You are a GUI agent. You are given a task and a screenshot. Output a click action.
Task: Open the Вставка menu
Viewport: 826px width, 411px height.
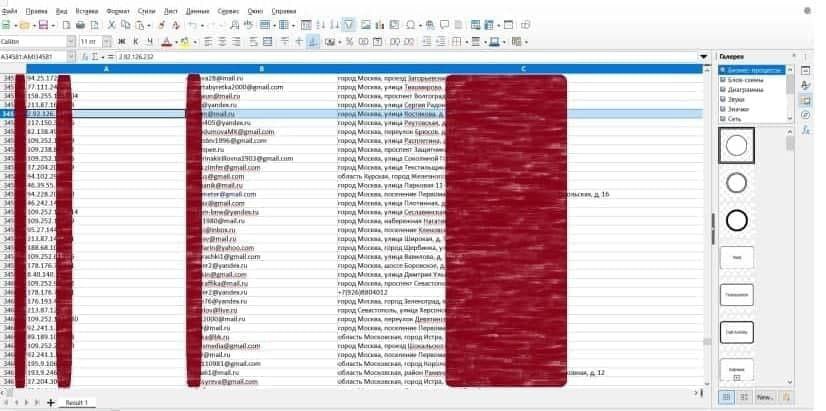pos(86,11)
